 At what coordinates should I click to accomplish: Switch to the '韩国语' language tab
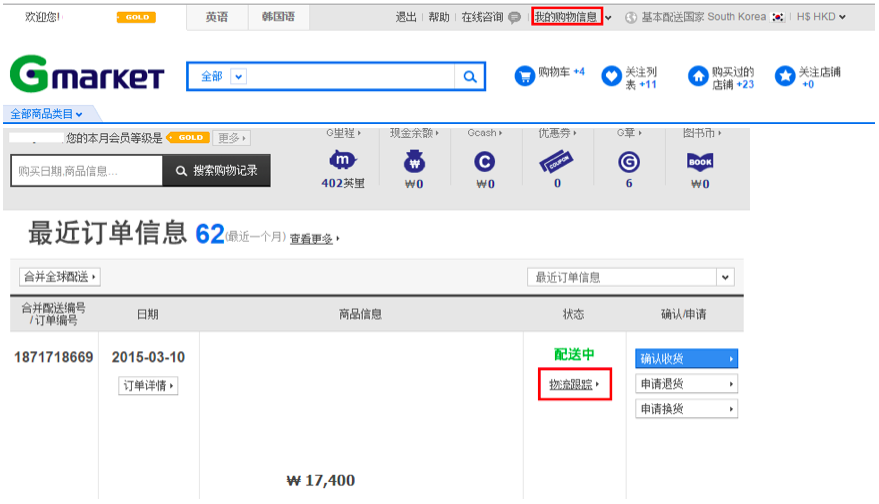[x=278, y=17]
